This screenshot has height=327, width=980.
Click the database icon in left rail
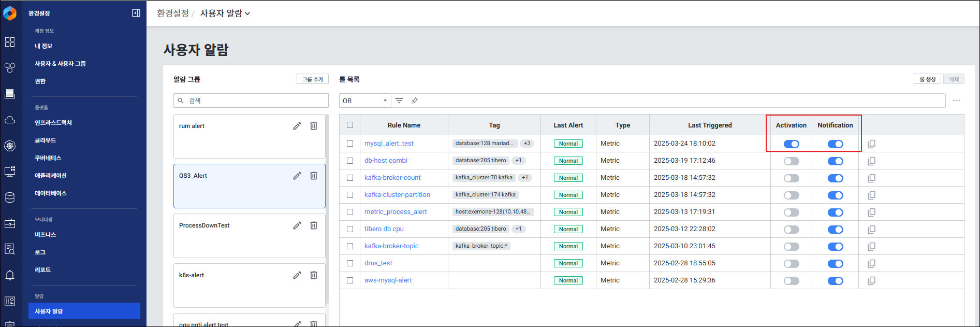(x=10, y=197)
